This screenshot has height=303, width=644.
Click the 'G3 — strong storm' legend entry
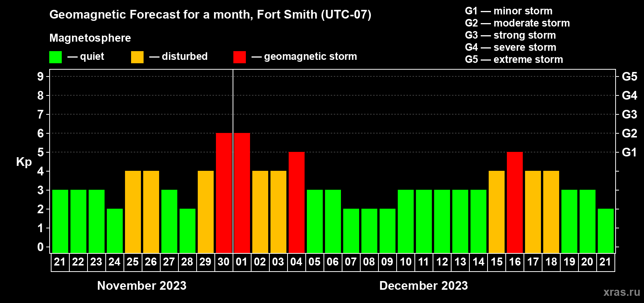tap(511, 35)
